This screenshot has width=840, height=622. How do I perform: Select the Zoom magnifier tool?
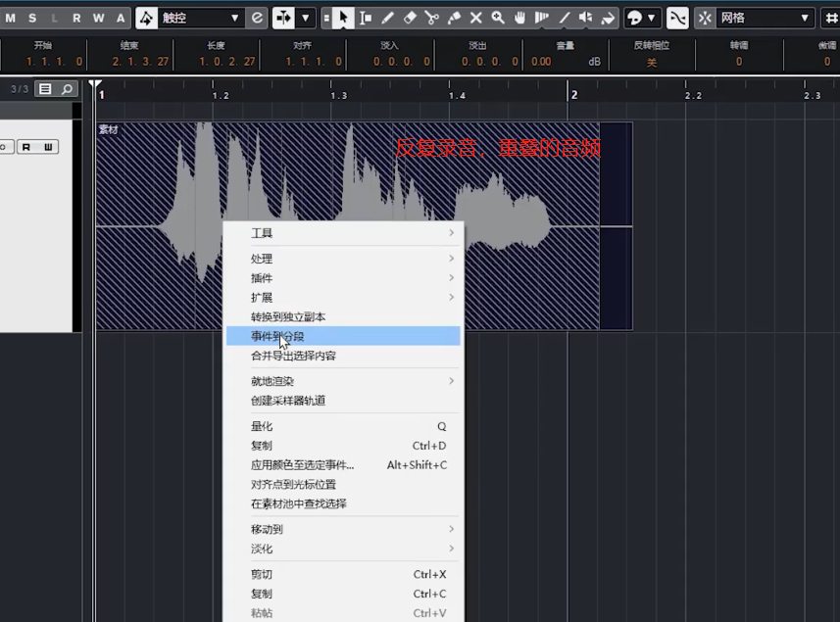point(498,19)
